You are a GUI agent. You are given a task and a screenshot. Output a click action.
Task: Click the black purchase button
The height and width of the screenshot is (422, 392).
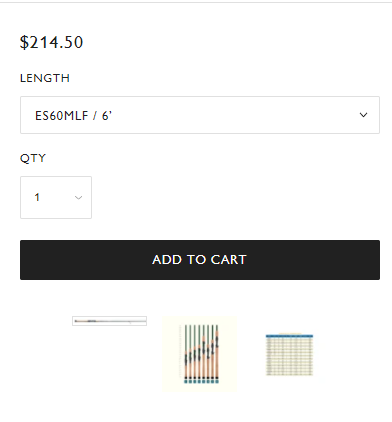[x=200, y=260]
